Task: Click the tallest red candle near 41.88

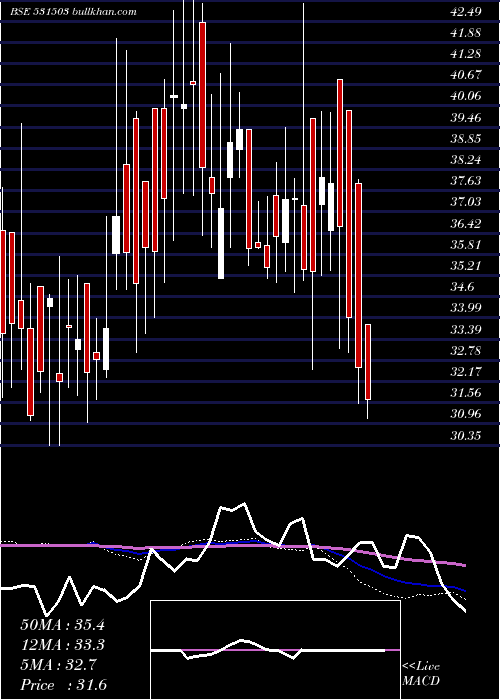Action: click(x=203, y=95)
